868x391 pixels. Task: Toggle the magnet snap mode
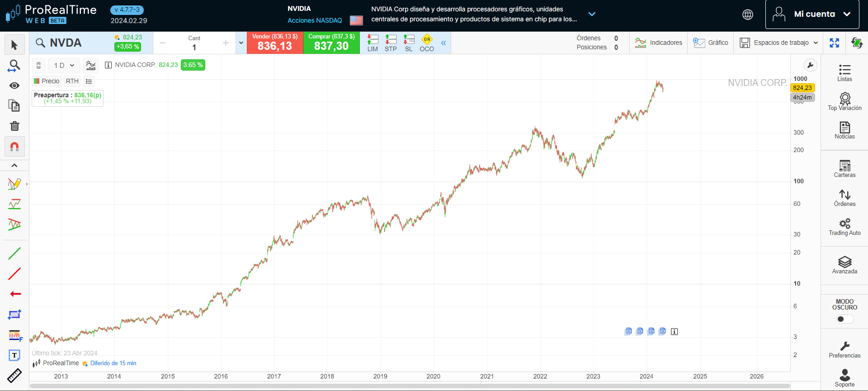[x=14, y=146]
